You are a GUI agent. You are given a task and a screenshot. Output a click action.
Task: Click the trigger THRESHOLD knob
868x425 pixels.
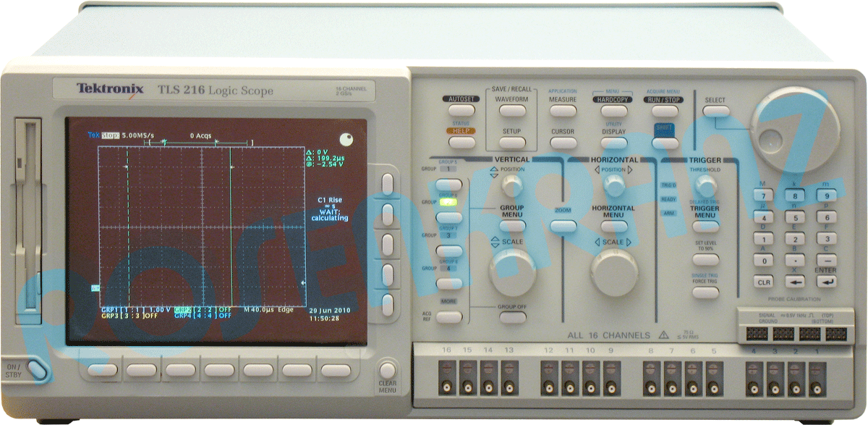click(705, 186)
